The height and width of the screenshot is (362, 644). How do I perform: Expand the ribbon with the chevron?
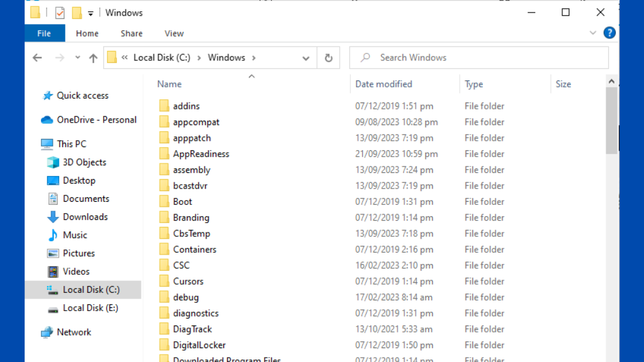(x=592, y=33)
